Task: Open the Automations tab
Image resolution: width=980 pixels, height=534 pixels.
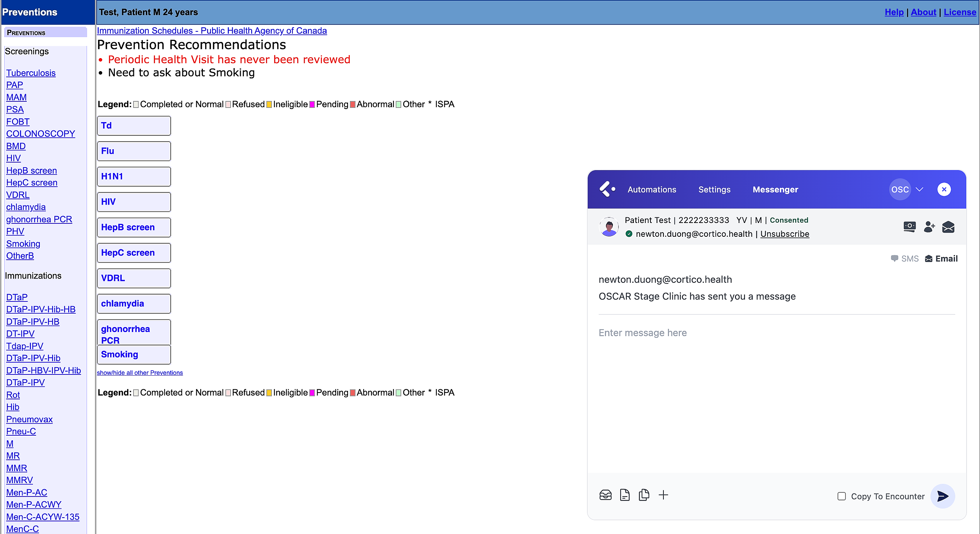Action: [x=652, y=189]
